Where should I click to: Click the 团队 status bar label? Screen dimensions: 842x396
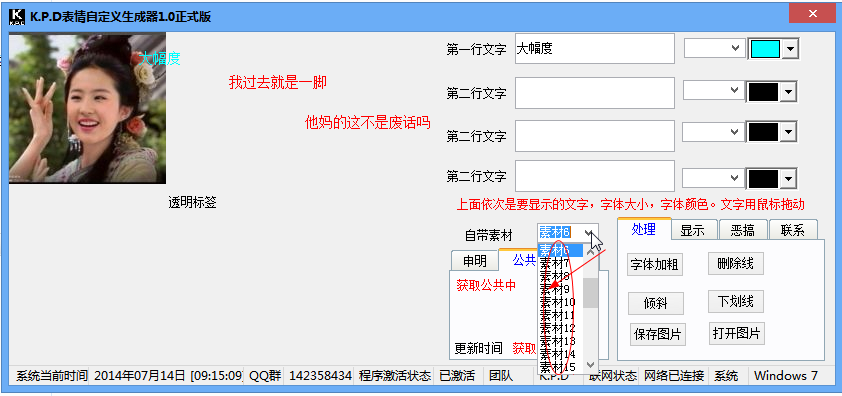pyautogui.click(x=500, y=376)
